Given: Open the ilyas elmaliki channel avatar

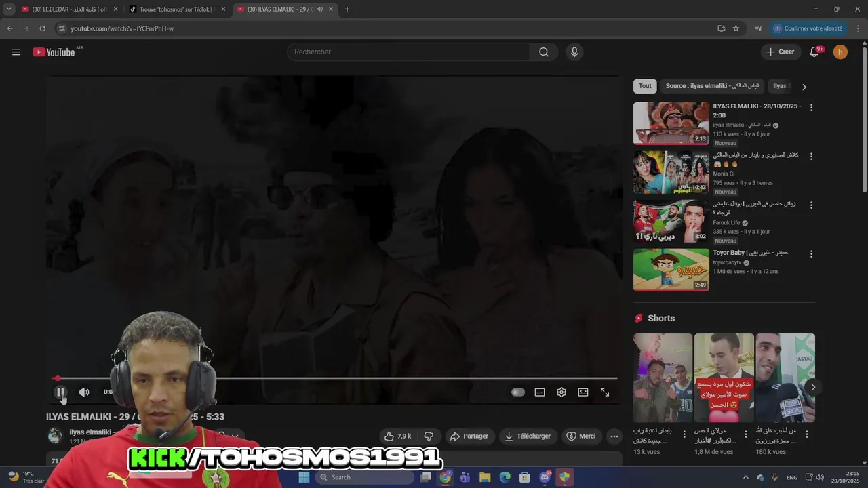Looking at the screenshot, I should coord(55,436).
